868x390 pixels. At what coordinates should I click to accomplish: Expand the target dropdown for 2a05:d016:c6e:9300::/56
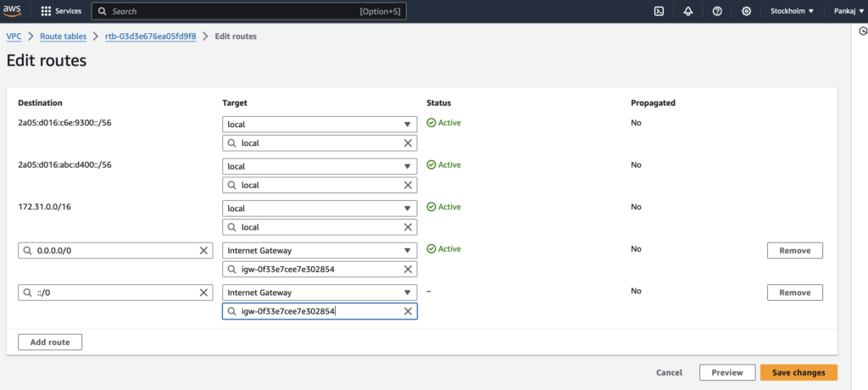320,124
